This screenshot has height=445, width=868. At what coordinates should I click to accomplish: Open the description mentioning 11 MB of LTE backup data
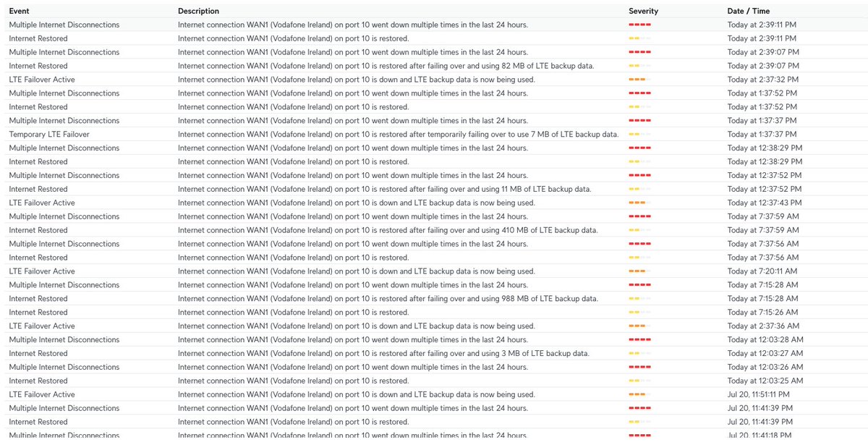(384, 190)
